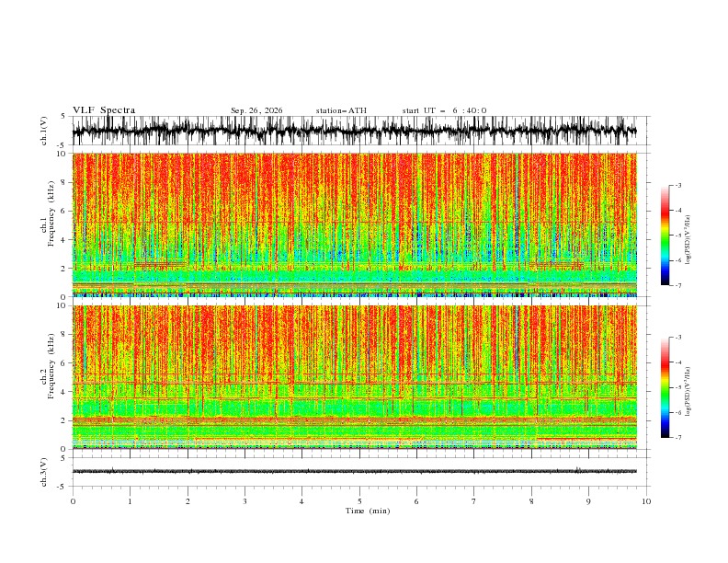Click the ch.2 spectrogram panel
Screen dimensions: 728x563
[355, 377]
